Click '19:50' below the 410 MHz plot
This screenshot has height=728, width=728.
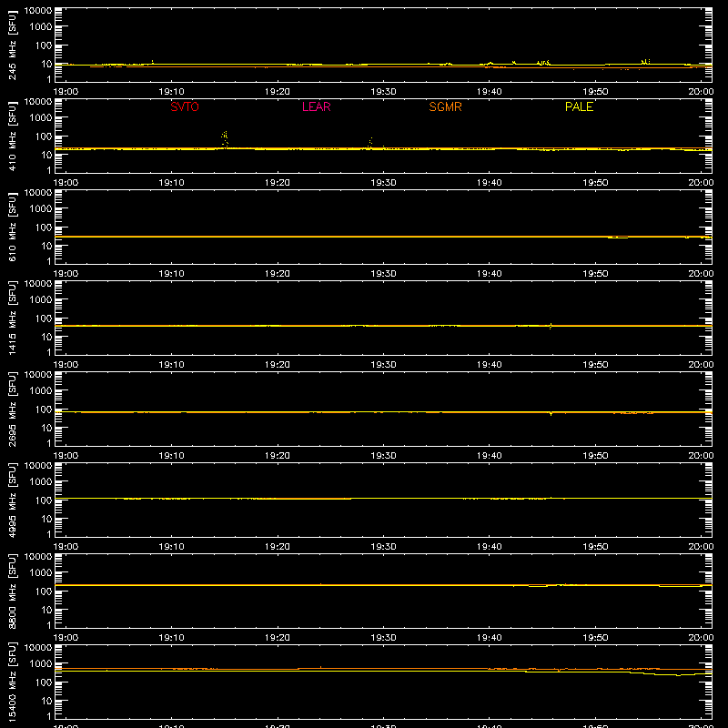(x=595, y=183)
